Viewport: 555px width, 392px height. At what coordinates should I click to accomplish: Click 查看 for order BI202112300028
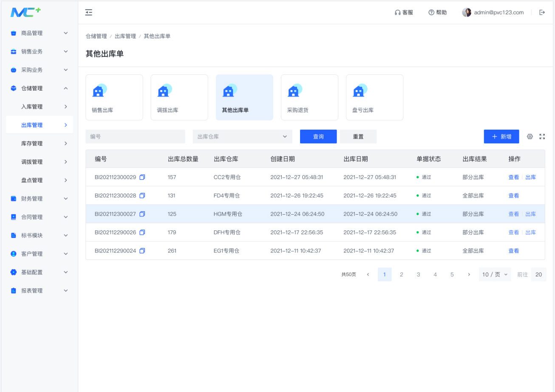tap(513, 196)
